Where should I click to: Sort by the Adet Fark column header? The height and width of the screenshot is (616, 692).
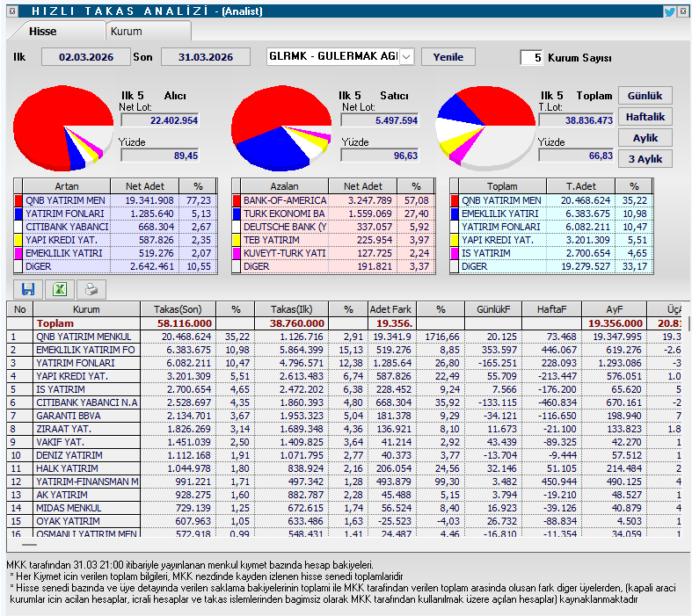pos(392,309)
